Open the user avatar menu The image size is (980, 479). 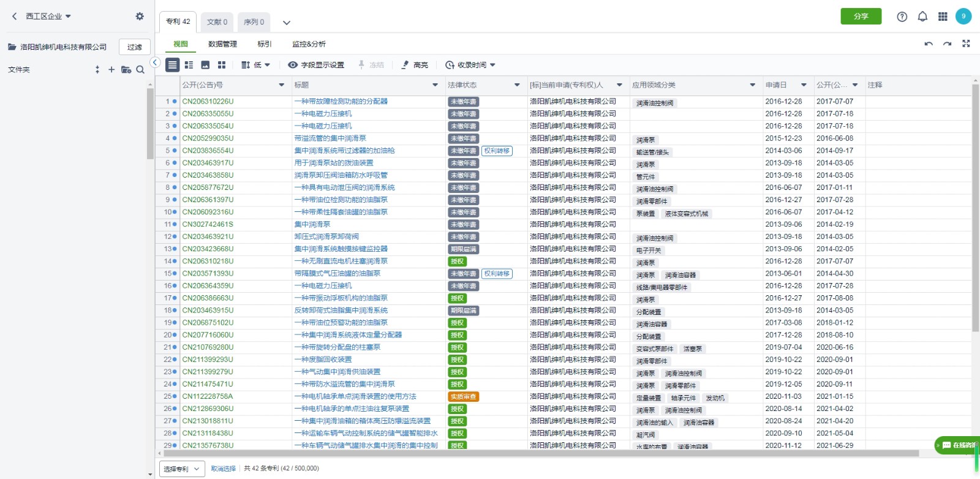963,17
